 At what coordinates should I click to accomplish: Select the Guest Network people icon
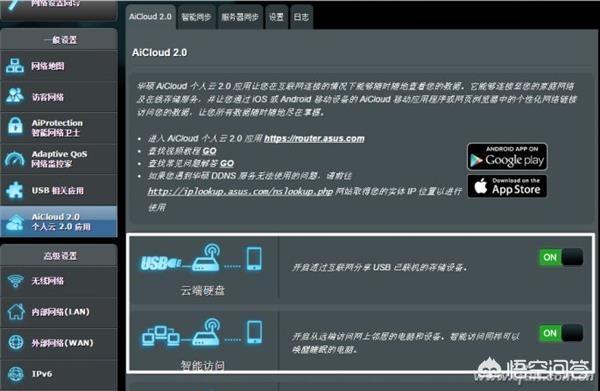click(x=15, y=96)
